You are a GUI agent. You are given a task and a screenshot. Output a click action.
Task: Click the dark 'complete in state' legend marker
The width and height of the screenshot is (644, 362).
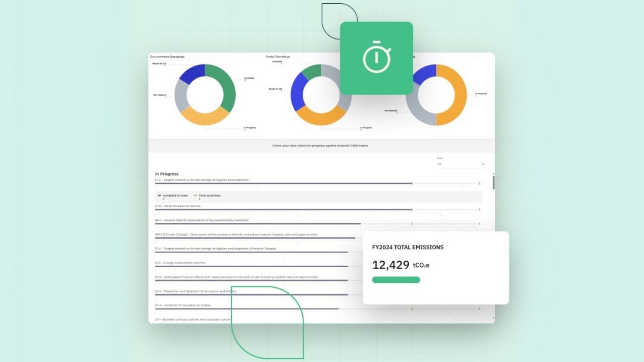click(160, 195)
